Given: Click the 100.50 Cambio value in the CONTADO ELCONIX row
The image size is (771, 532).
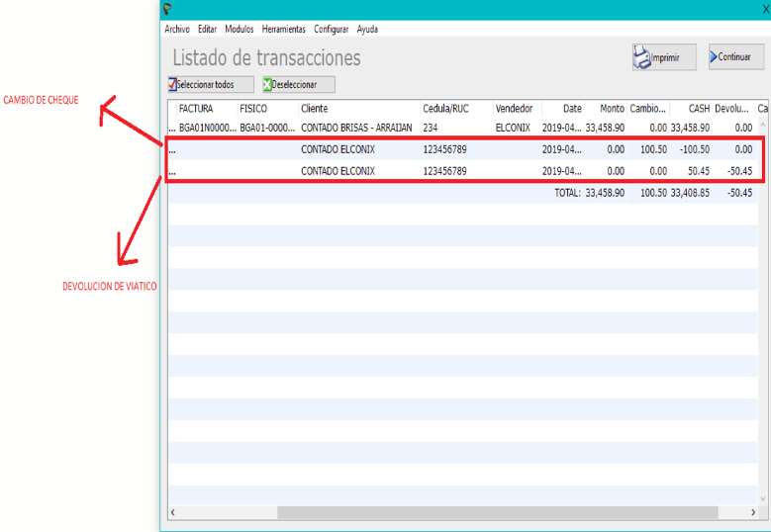Looking at the screenshot, I should click(653, 149).
